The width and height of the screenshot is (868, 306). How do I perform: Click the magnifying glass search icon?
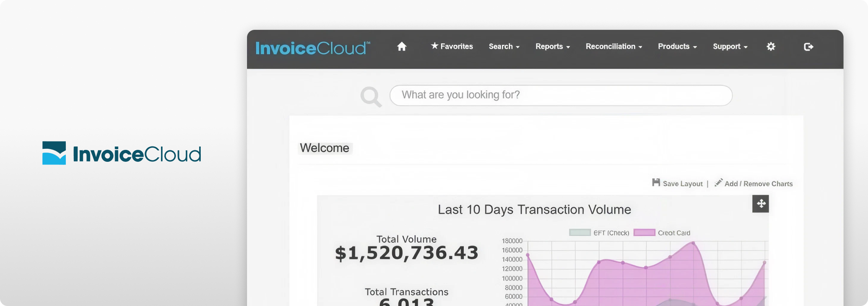(x=371, y=97)
